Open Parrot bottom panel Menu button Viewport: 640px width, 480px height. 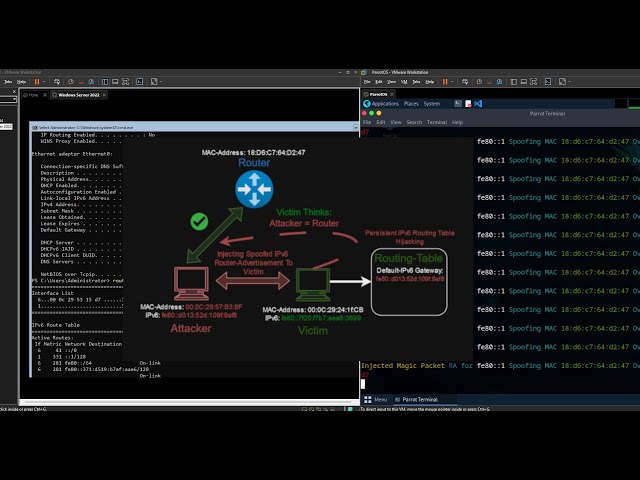375,400
